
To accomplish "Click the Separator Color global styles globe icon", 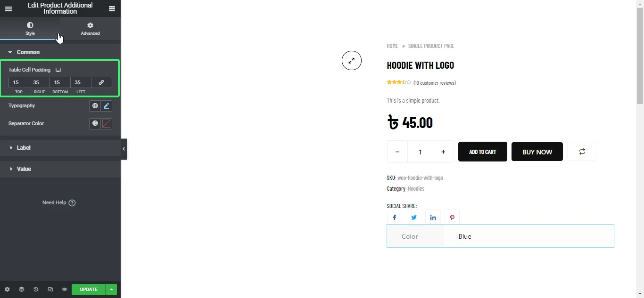I will (x=95, y=124).
